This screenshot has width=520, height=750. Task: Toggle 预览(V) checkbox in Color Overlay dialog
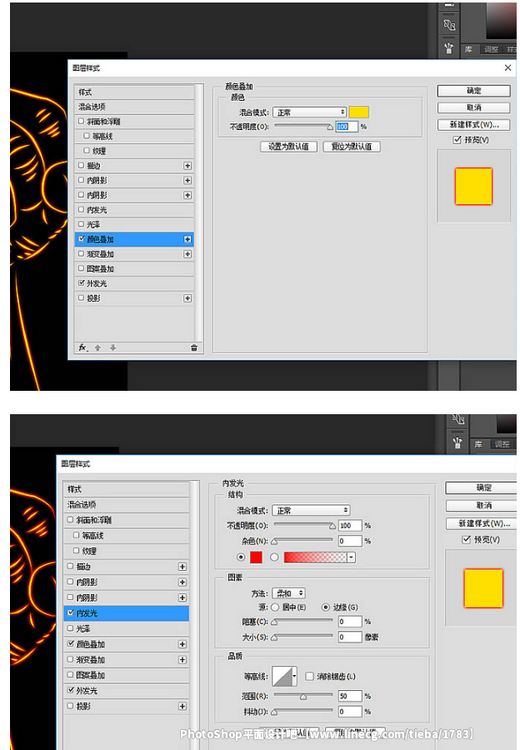(x=457, y=140)
